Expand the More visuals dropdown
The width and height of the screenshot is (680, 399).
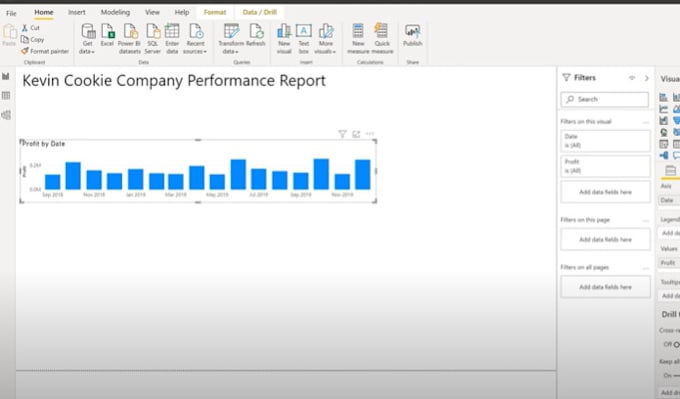coord(325,39)
